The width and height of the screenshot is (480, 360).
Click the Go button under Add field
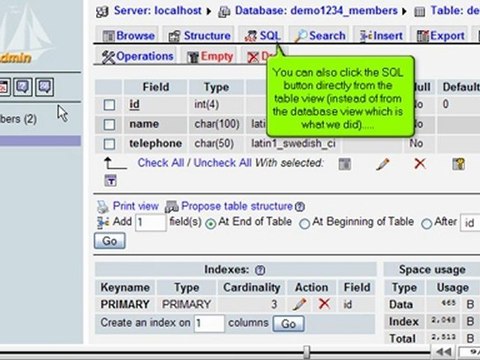(110, 241)
